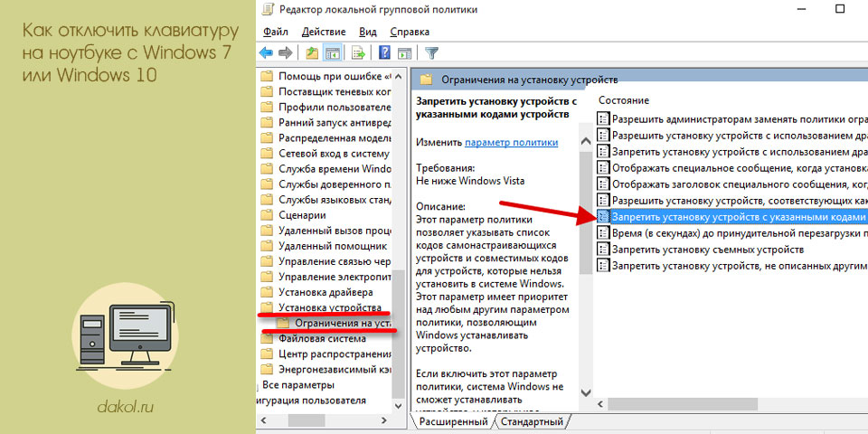This screenshot has height=434, width=868.
Task: Open the Вид menu
Action: point(368,32)
